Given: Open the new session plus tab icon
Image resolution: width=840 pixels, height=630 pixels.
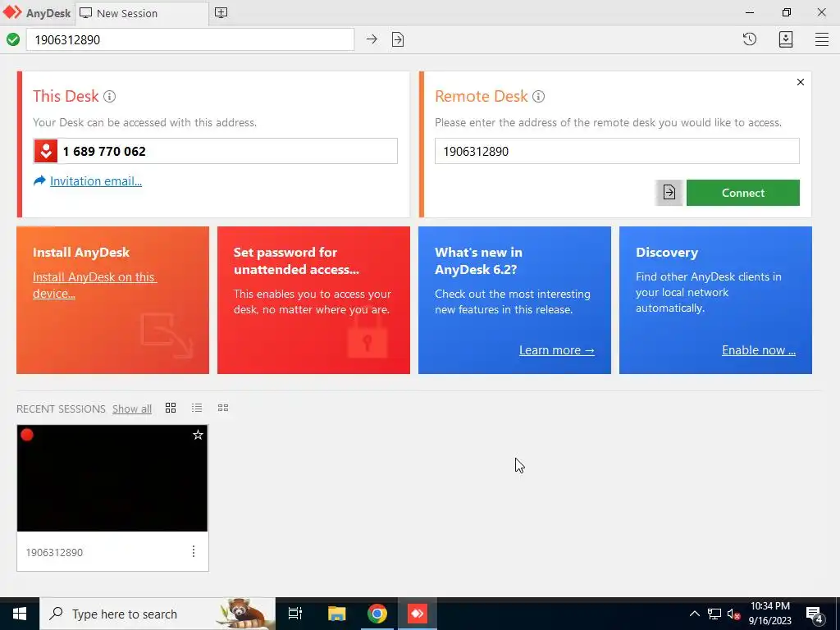Looking at the screenshot, I should pos(221,13).
